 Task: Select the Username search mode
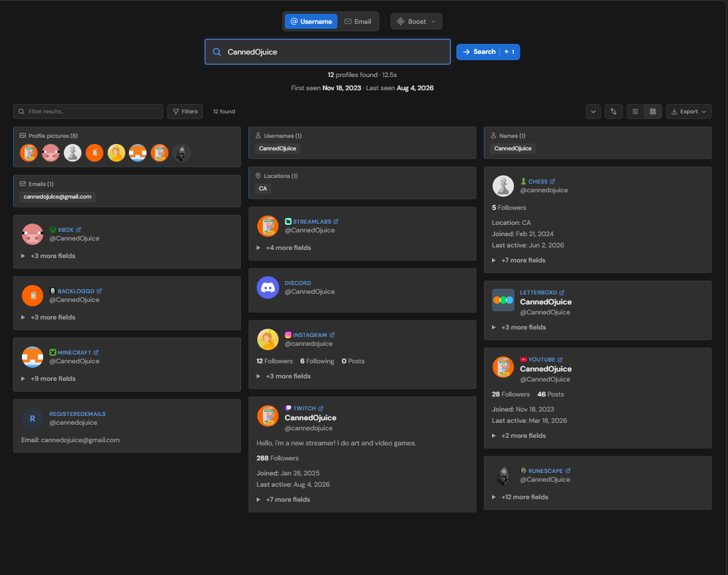[311, 21]
